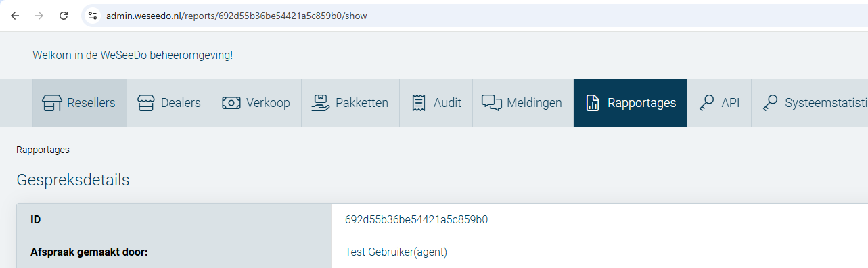The height and width of the screenshot is (268, 868).
Task: Click the Rapportages breadcrumb link
Action: click(43, 150)
